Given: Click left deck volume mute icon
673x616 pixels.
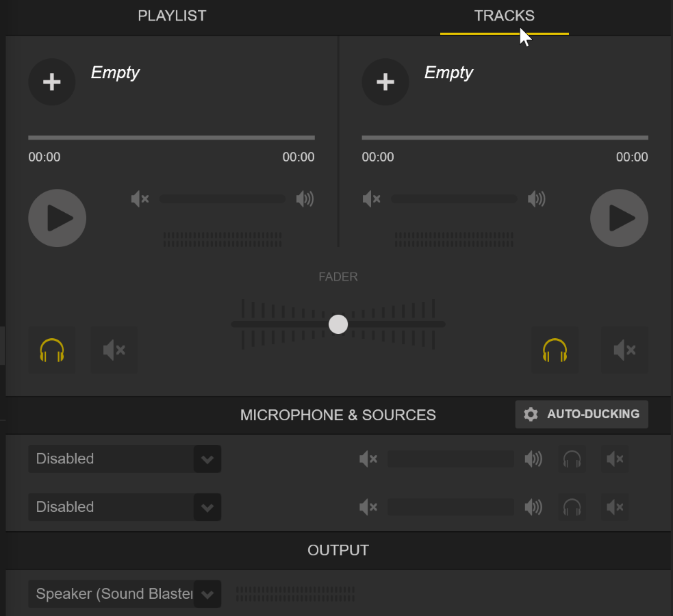Looking at the screenshot, I should pyautogui.click(x=140, y=199).
